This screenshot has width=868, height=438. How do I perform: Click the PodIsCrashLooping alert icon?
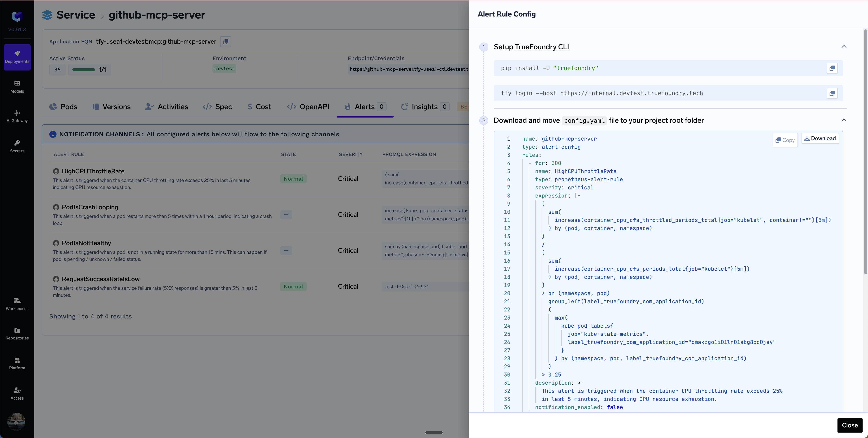tap(56, 207)
